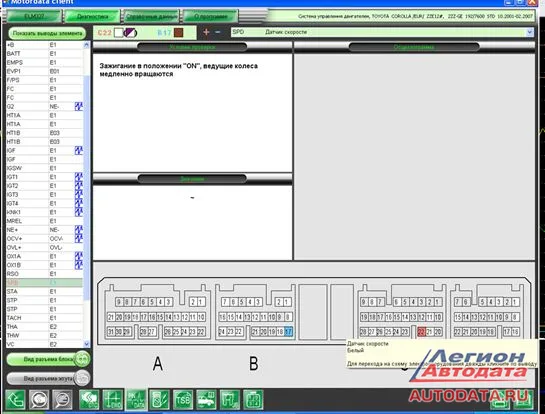
Task: Click Показать выводы элемента button
Action: [47, 33]
